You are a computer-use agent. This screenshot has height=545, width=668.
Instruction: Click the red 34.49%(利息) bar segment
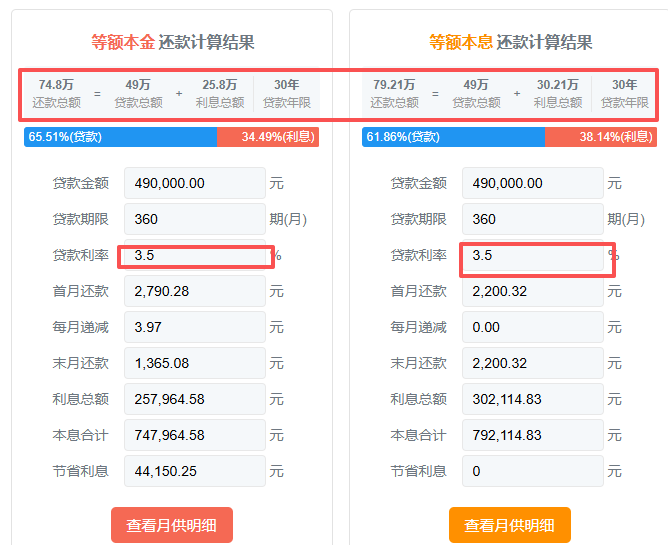(x=268, y=137)
